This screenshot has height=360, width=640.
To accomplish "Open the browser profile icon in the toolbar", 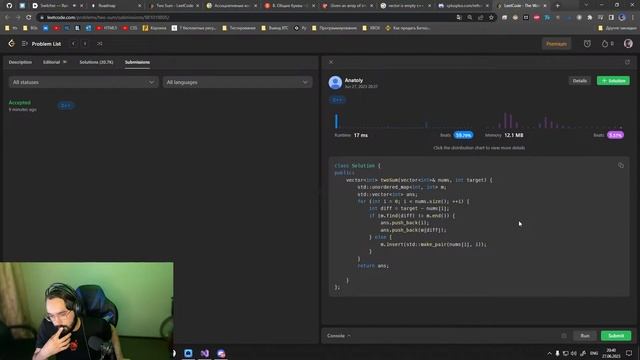I will [622, 18].
